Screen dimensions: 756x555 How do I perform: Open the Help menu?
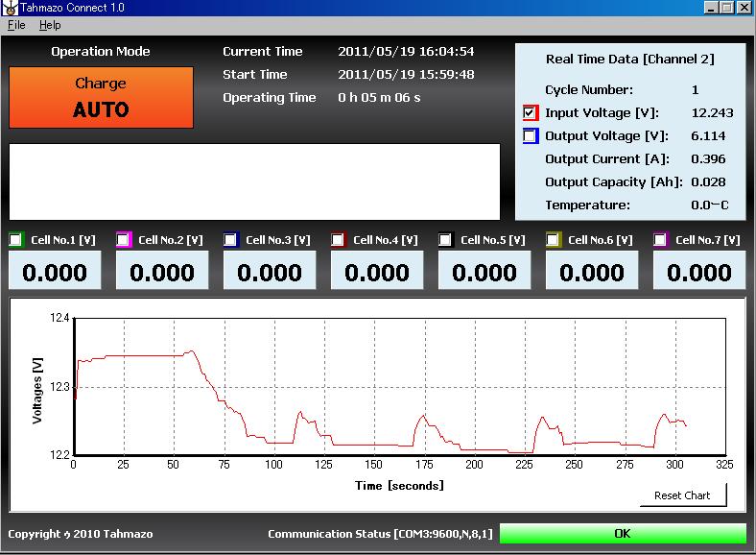[x=50, y=25]
